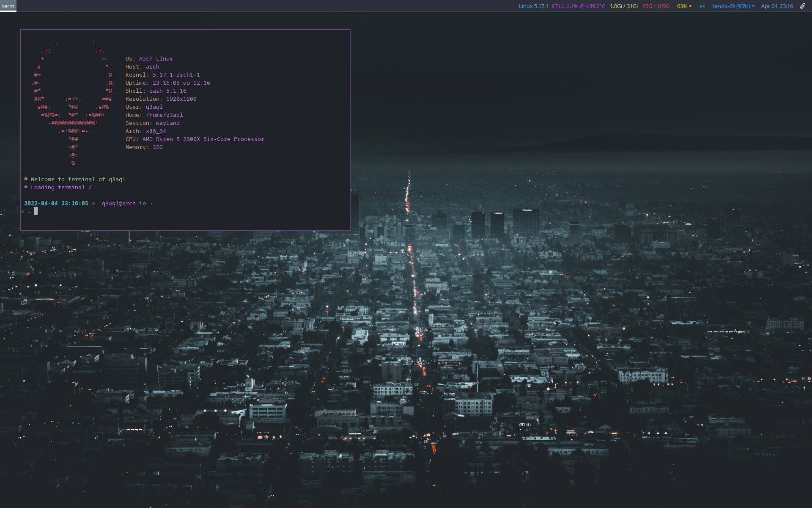Click the Arch ASCII art logo
The image size is (812, 508).
[x=73, y=103]
